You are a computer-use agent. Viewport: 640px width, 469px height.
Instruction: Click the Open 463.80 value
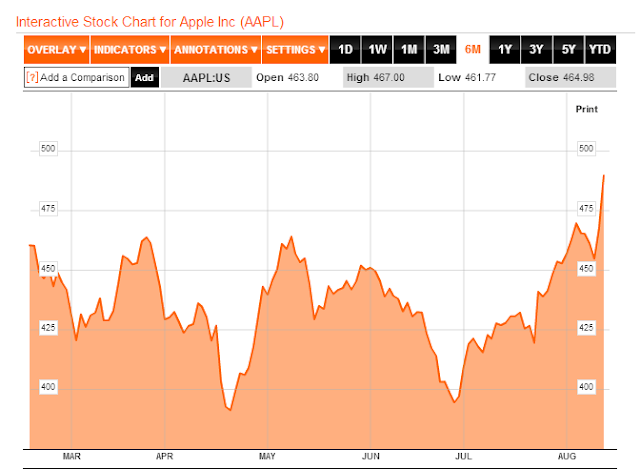tap(287, 78)
